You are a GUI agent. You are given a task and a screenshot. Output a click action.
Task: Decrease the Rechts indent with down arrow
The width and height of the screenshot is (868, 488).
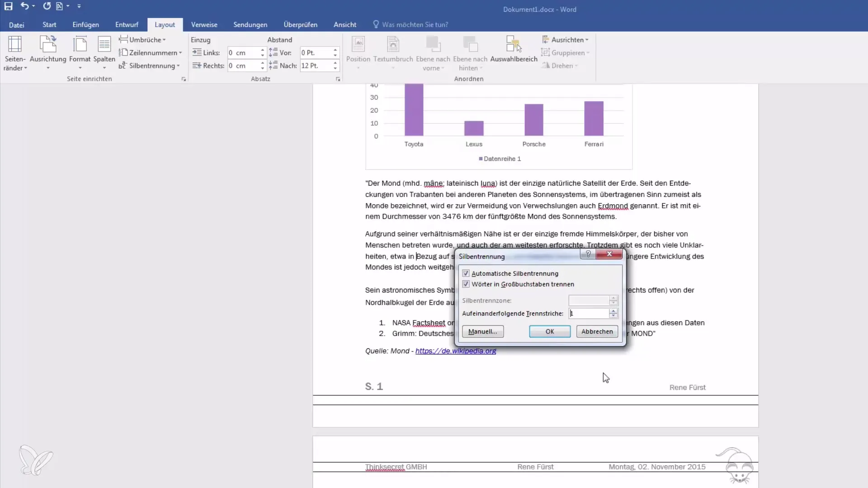tap(263, 69)
